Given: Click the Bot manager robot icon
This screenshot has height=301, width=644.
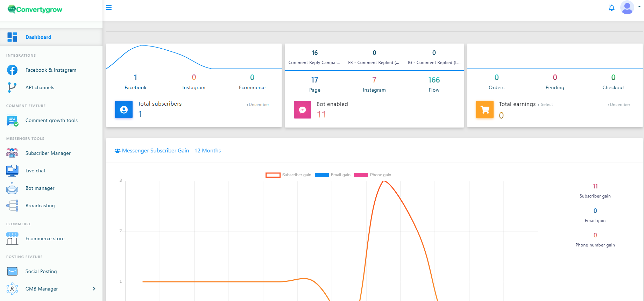Looking at the screenshot, I should coord(12,188).
